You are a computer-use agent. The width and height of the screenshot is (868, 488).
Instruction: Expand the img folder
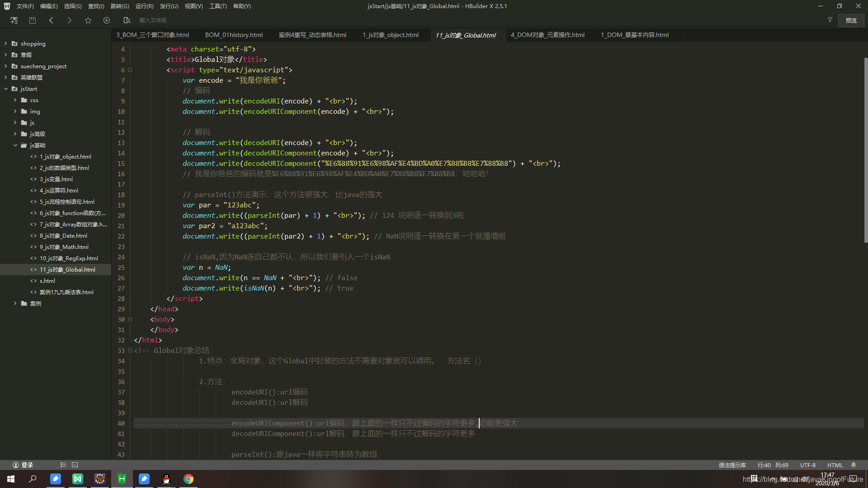click(15, 111)
